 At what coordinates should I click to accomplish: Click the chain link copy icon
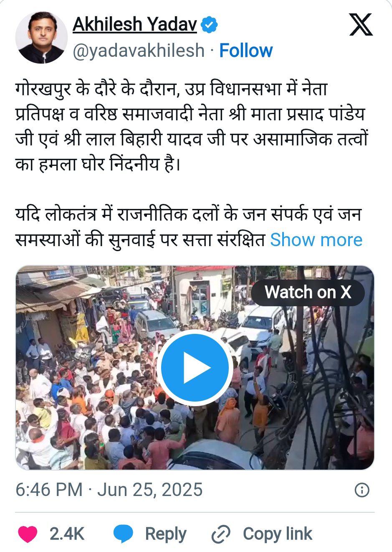[x=221, y=534]
